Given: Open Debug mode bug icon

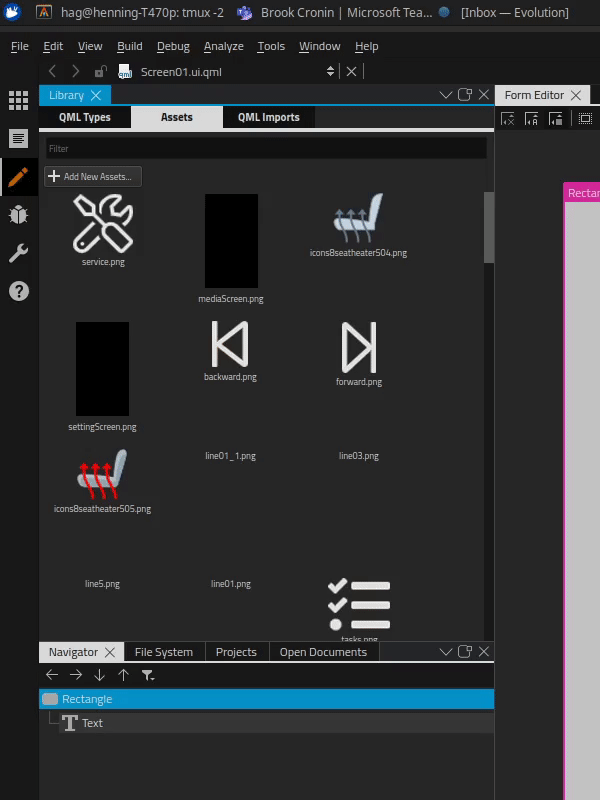Looking at the screenshot, I should [x=18, y=215].
